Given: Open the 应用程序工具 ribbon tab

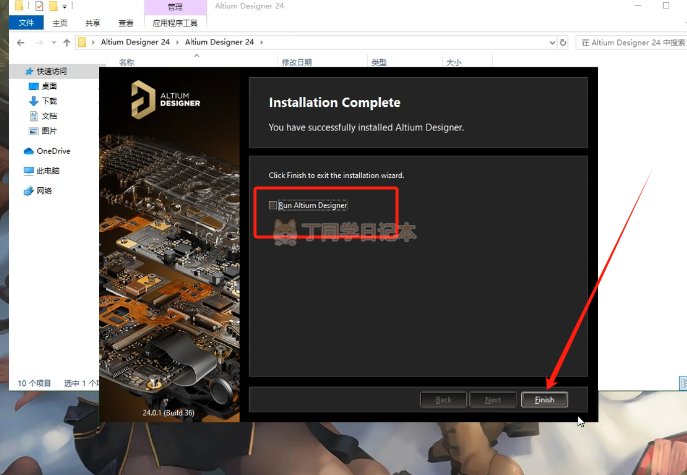Looking at the screenshot, I should point(175,23).
